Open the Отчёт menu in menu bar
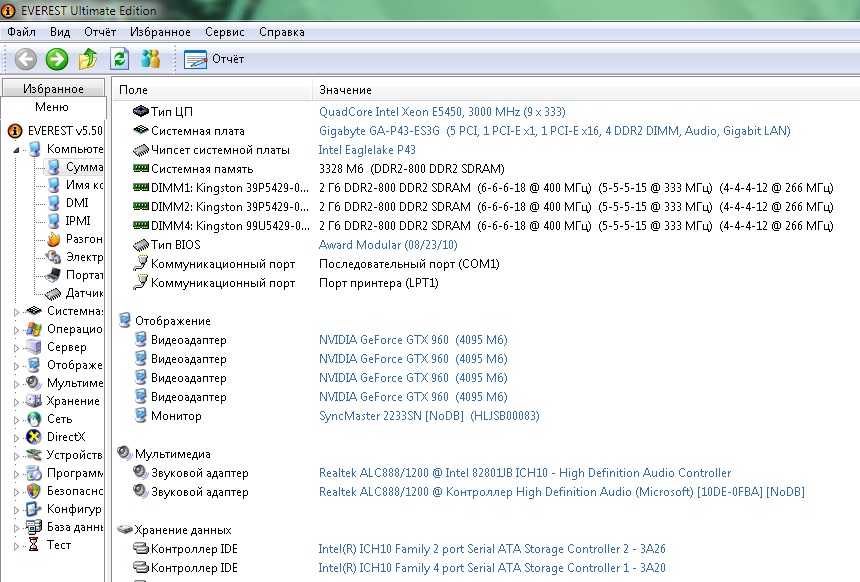The image size is (860, 582). point(100,32)
